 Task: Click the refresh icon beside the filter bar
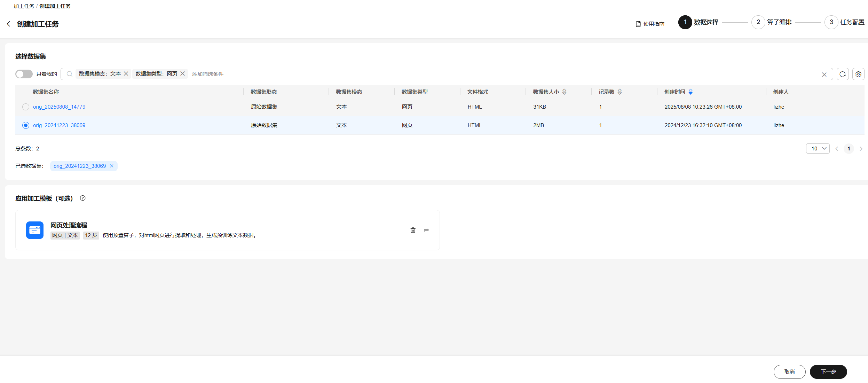point(843,74)
